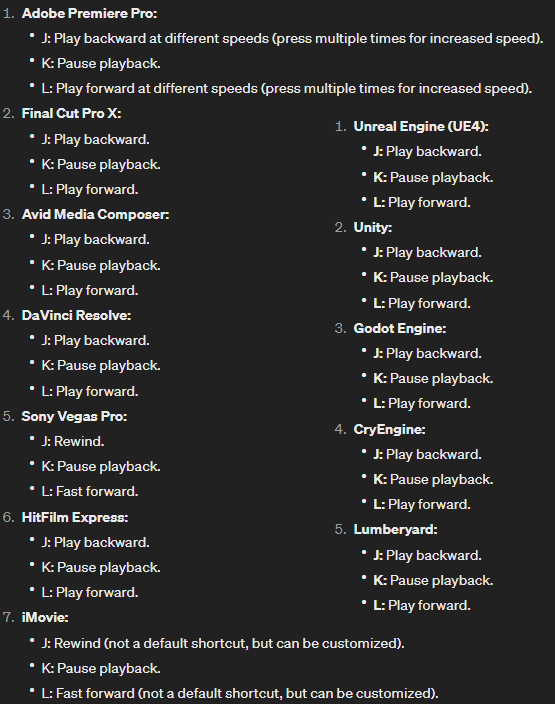Click Premiere Pro's L play forward speeds line
Viewport: 555px width, 704px height.
pyautogui.click(x=286, y=88)
